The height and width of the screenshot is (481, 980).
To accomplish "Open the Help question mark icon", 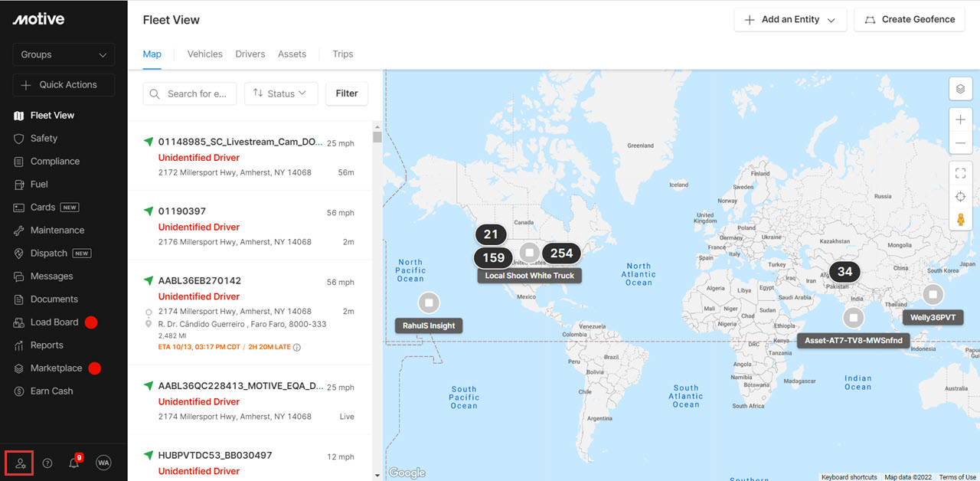I will 47,463.
